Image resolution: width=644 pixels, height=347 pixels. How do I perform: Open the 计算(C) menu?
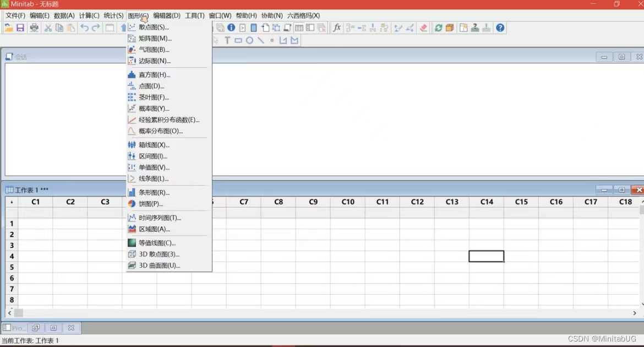(89, 15)
